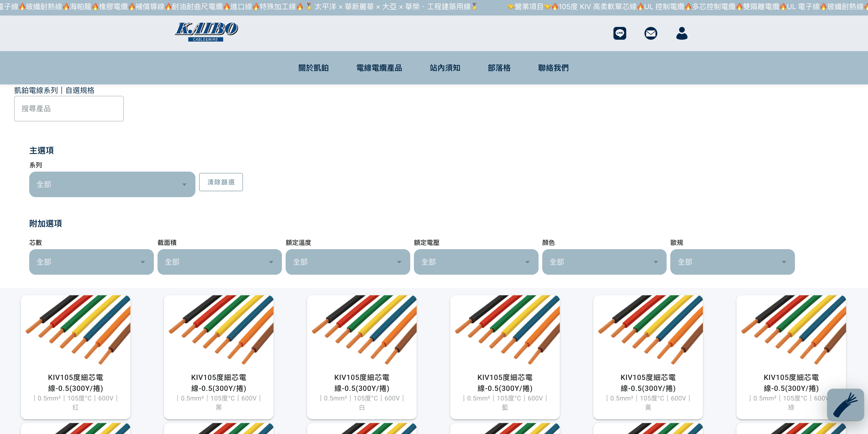Screen dimensions: 868x434
Task: Open the 電線電纜產品 menu item
Action: (379, 68)
